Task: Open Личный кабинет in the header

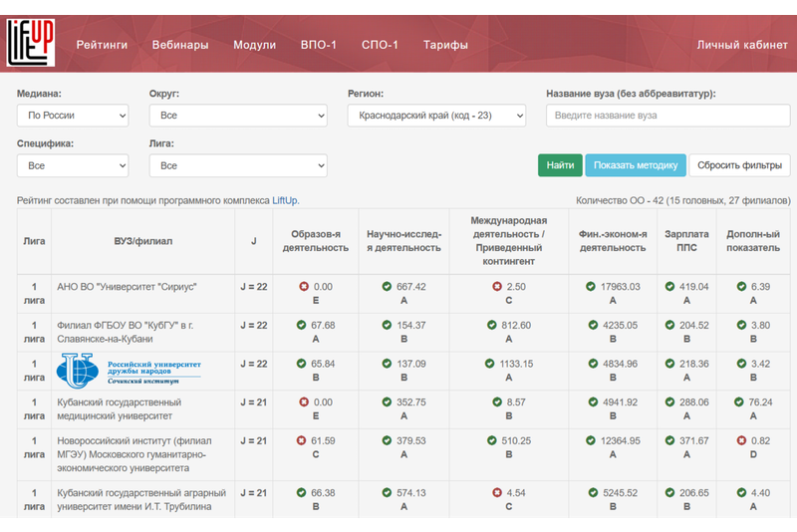Action: [x=741, y=45]
